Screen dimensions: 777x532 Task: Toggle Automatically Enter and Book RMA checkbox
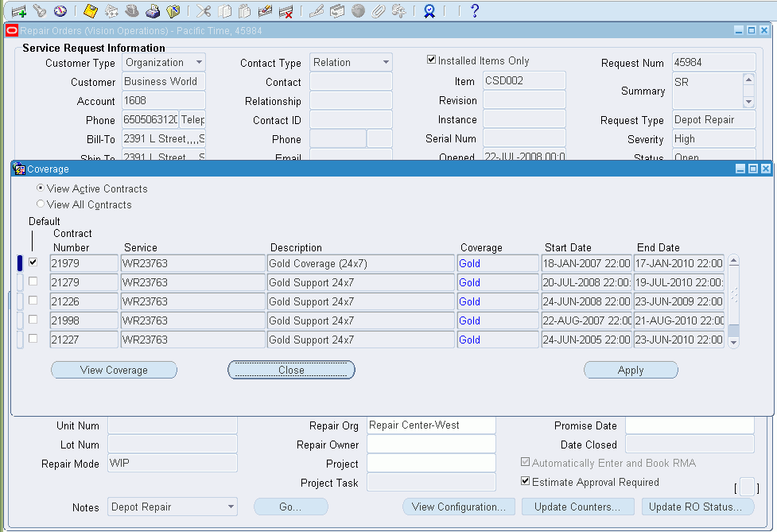coord(525,462)
